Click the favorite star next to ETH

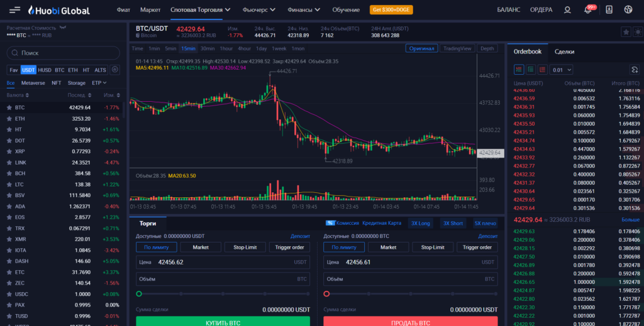pos(9,119)
